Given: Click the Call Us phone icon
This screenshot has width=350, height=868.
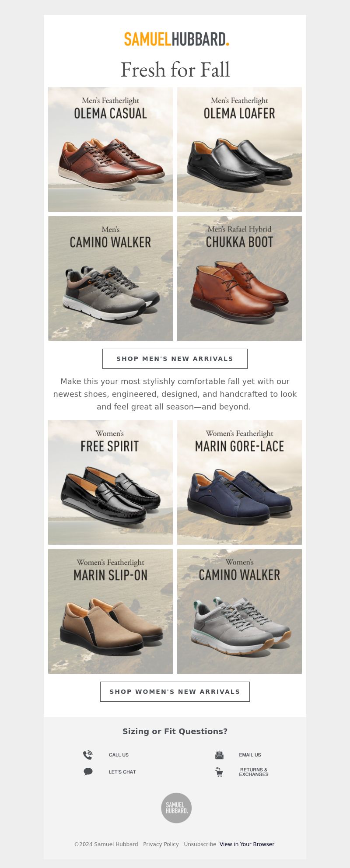Looking at the screenshot, I should 88,755.
